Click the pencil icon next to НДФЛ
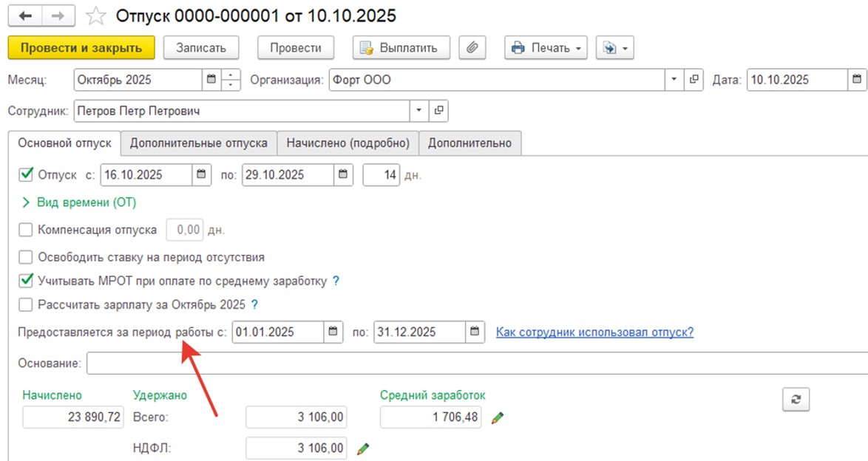The width and height of the screenshot is (868, 461). coord(362,448)
